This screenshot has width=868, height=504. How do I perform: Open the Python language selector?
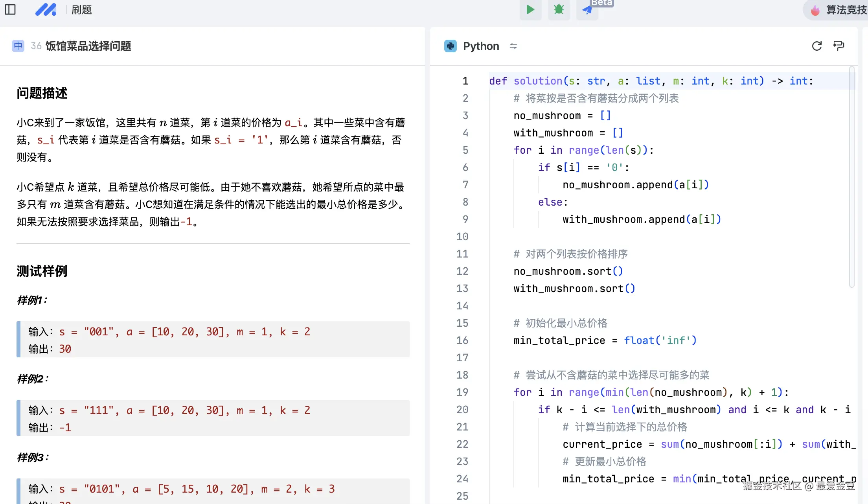(480, 46)
